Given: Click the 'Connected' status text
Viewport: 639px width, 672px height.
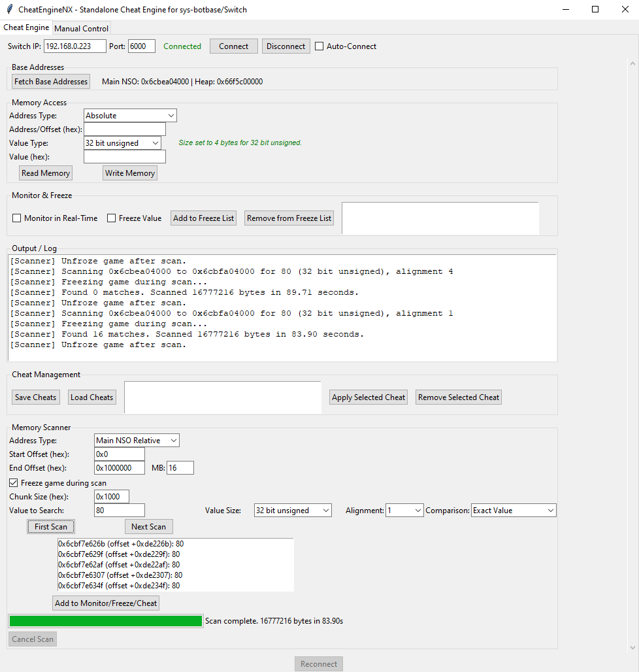Looking at the screenshot, I should tap(182, 46).
